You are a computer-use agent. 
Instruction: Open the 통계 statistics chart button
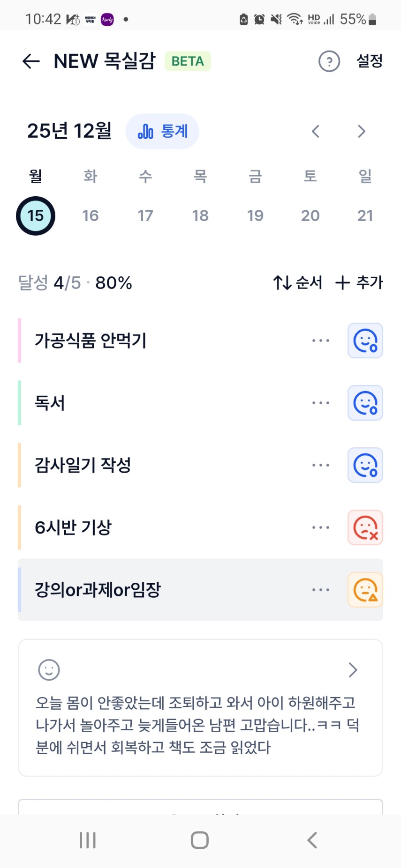162,132
